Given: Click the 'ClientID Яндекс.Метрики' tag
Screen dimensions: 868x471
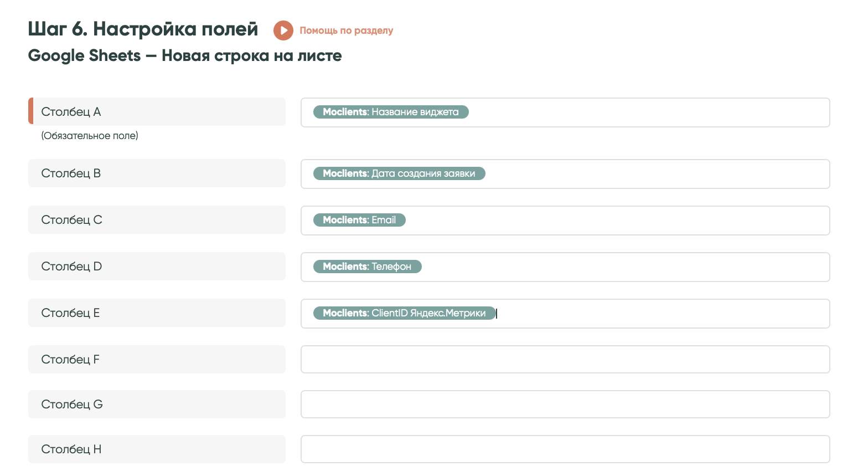Looking at the screenshot, I should pyautogui.click(x=404, y=313).
